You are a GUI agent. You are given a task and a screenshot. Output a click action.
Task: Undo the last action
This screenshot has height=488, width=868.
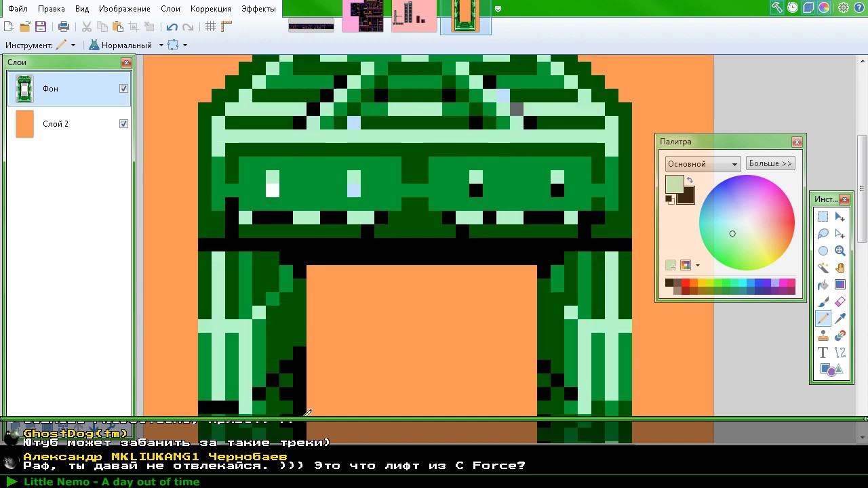172,26
